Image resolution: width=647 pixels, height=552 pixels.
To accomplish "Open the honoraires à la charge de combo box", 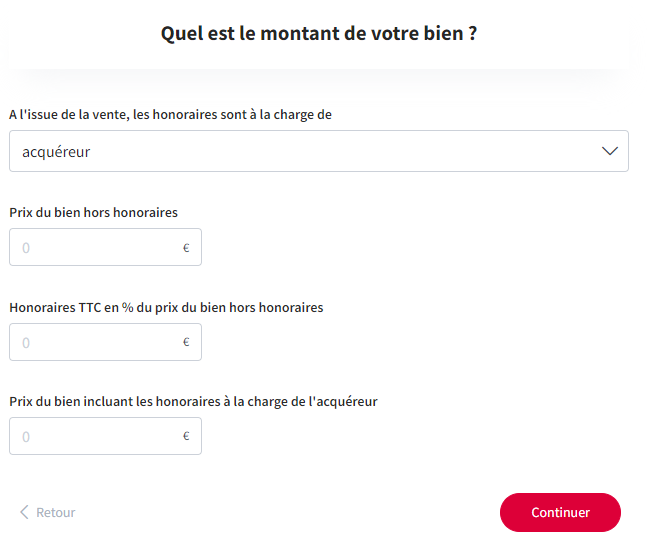I will tap(318, 151).
